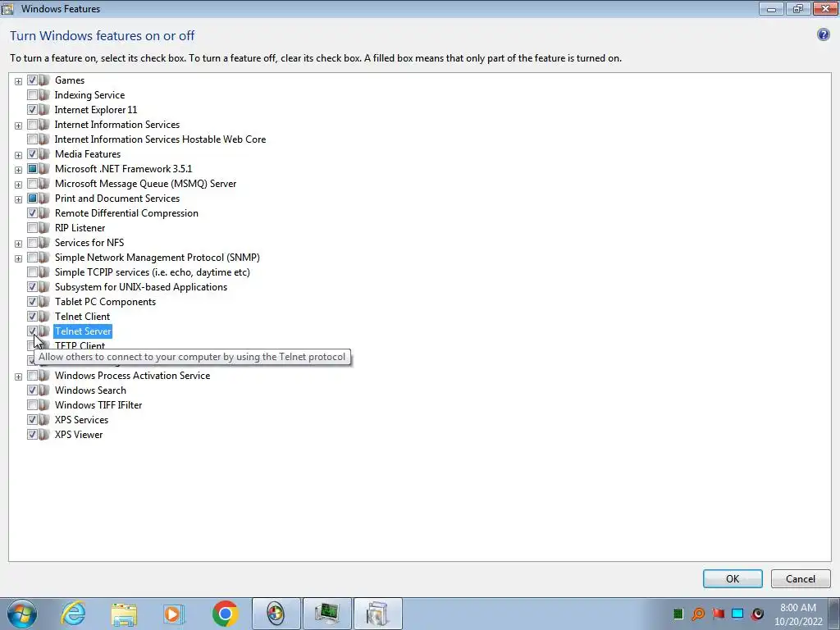Toggle the Print and Document Services checkbox
This screenshot has width=840, height=630.
32,199
